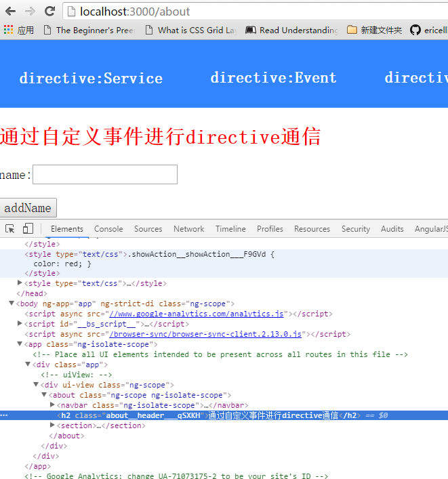The width and height of the screenshot is (448, 479).
Task: Switch to the Sources tab
Action: (148, 229)
